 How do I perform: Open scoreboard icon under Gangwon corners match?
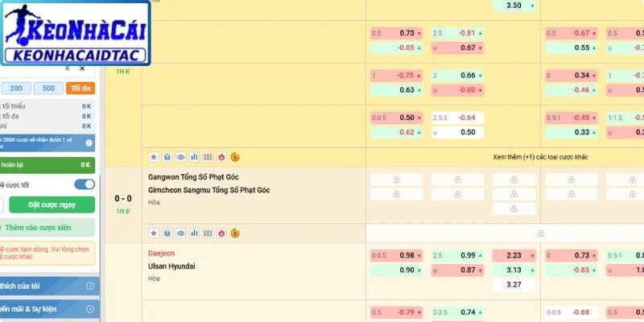208,233
